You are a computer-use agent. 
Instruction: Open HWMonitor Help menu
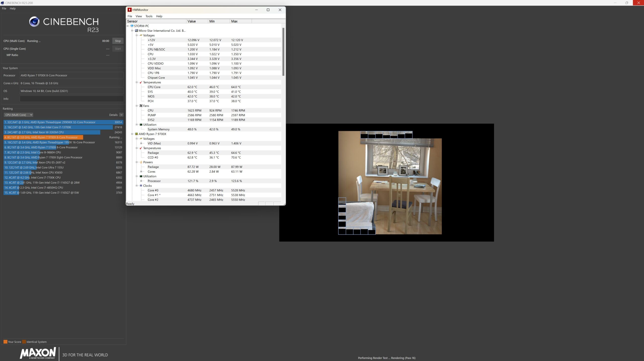[x=159, y=16]
